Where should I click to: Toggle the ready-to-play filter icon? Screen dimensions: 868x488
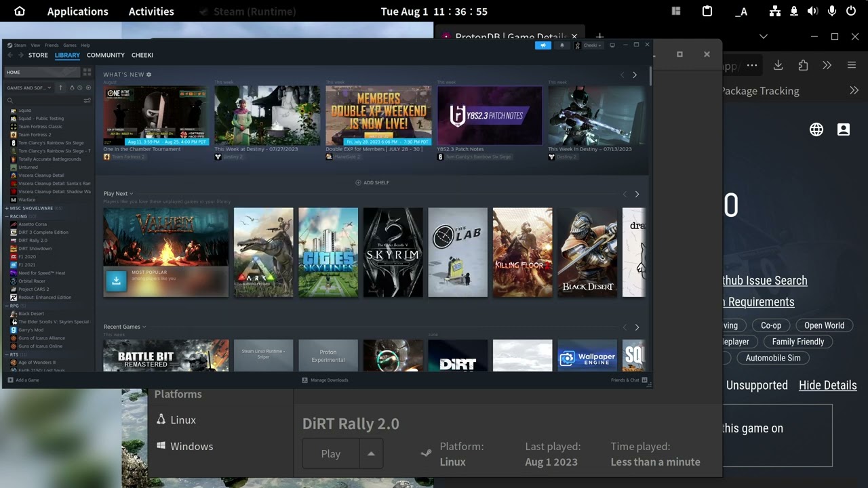tap(89, 87)
